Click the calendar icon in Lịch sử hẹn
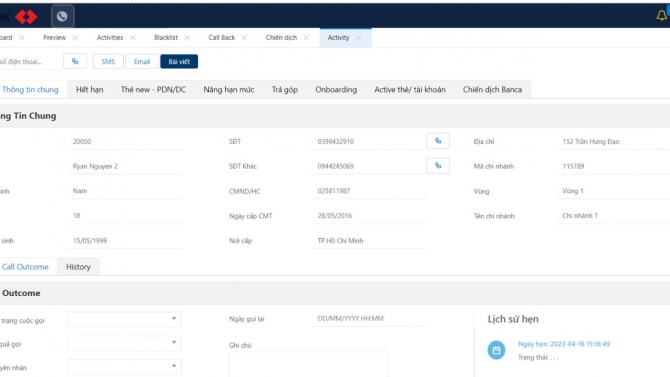Screen dimensions: 670x377 [x=496, y=350]
